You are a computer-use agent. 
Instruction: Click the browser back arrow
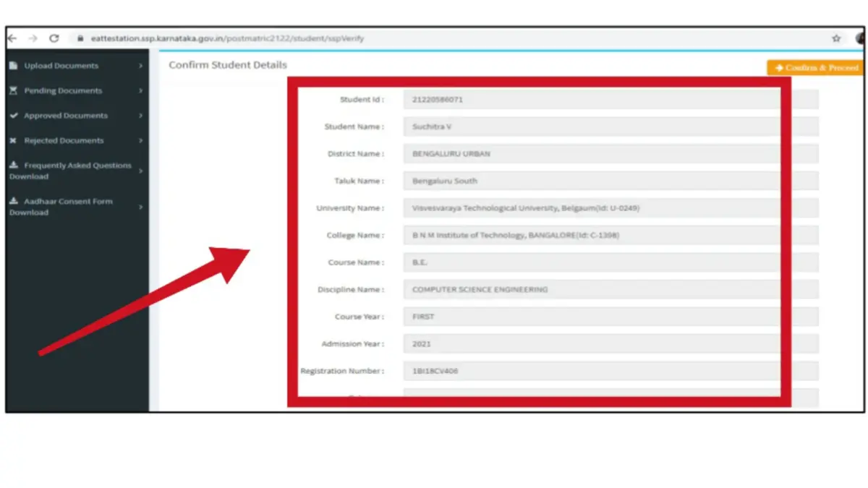[12, 38]
